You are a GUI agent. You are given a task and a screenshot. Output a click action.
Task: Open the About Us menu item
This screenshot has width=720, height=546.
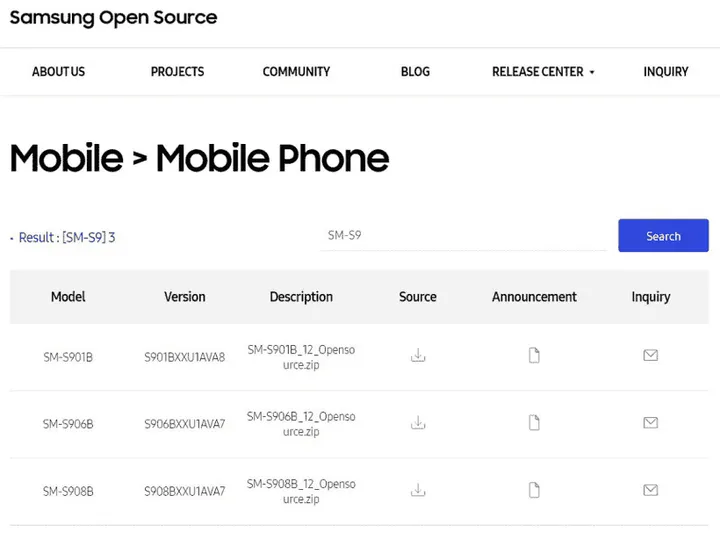click(58, 72)
